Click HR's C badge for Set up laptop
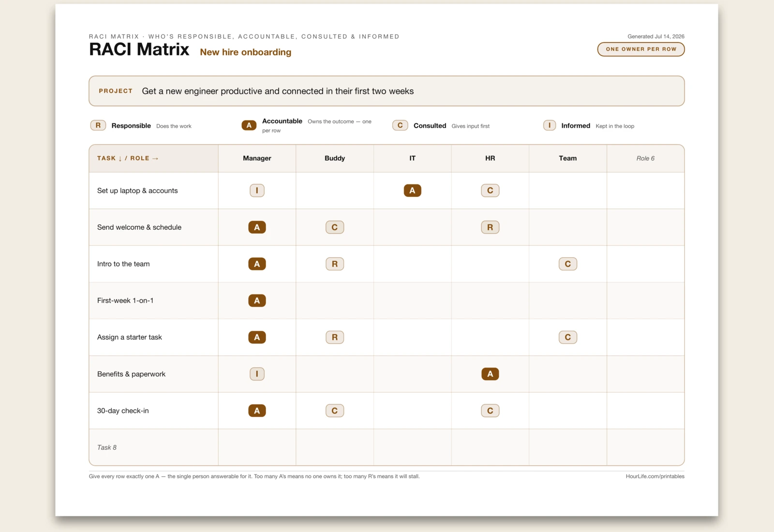 pyautogui.click(x=490, y=191)
